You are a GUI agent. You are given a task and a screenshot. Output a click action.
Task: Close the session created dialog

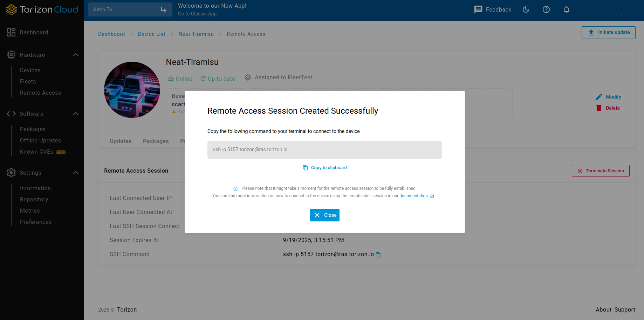[x=325, y=215]
